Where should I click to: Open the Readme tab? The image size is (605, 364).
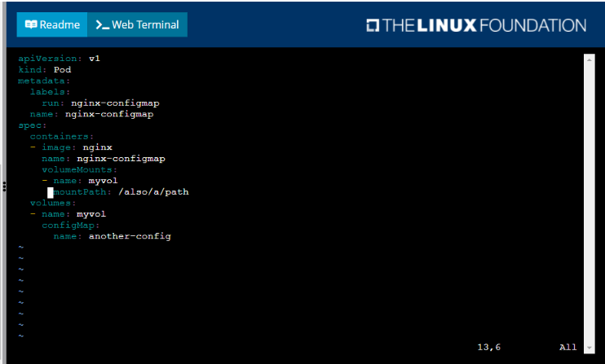point(52,24)
